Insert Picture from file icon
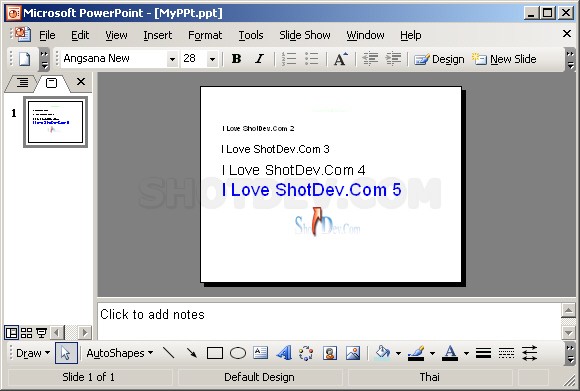Image resolution: width=580 pixels, height=391 pixels. point(353,353)
